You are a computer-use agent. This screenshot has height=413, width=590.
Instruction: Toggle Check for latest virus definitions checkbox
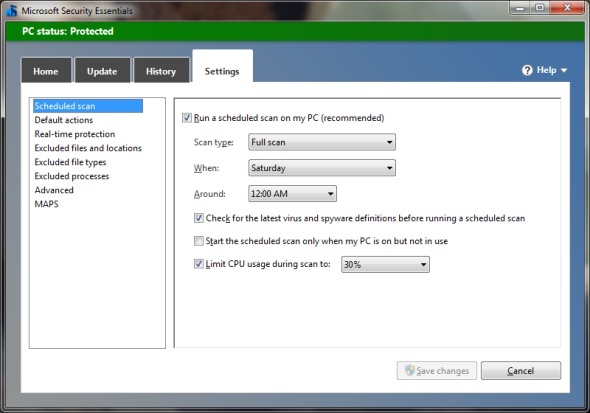tap(199, 218)
